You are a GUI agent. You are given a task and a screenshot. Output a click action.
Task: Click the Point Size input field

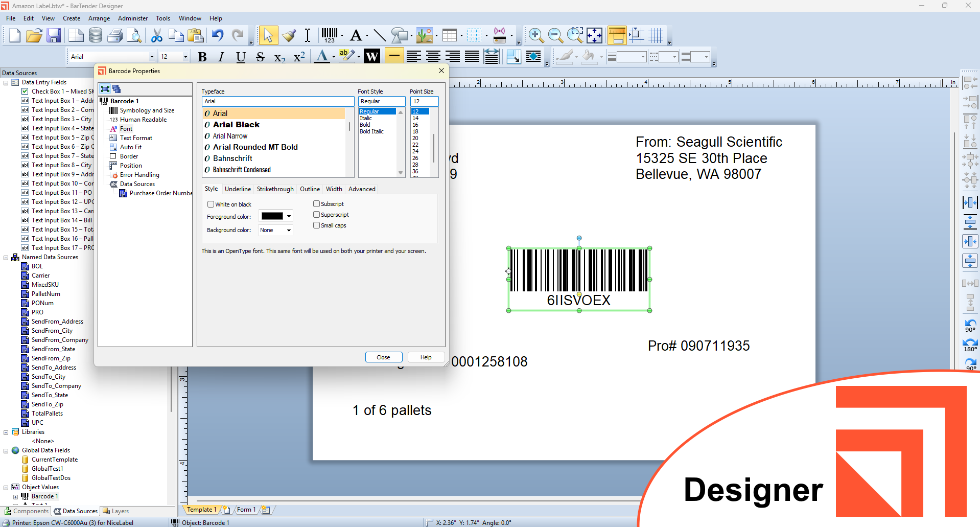pos(424,102)
